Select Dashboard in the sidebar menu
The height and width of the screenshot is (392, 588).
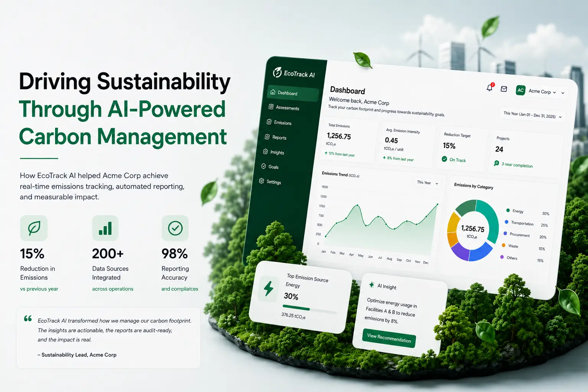[293, 93]
